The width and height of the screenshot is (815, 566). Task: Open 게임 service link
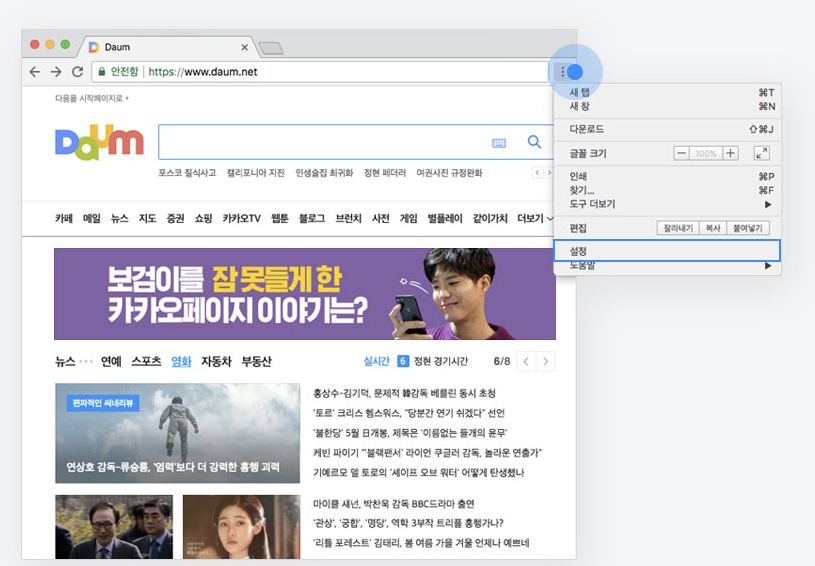click(409, 219)
